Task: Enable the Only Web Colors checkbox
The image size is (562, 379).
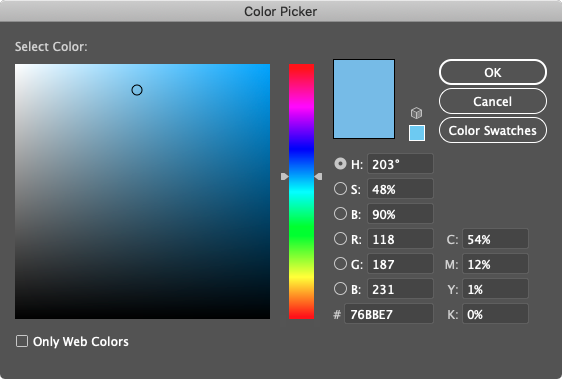Action: coord(22,341)
